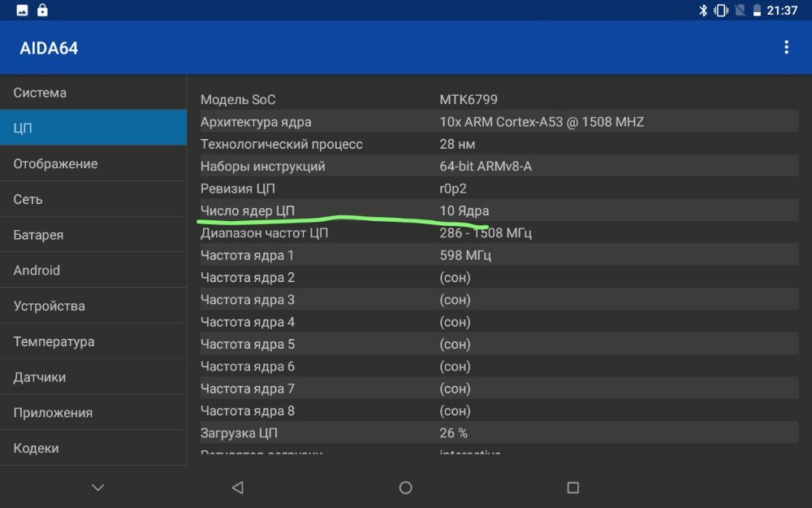Tap the Частота ядра 3 row label

point(248,300)
